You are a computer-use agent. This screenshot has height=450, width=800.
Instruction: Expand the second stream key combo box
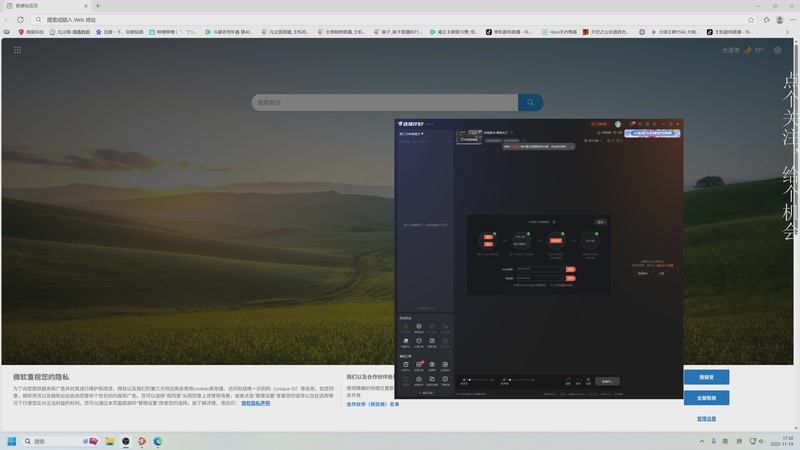tap(562, 278)
